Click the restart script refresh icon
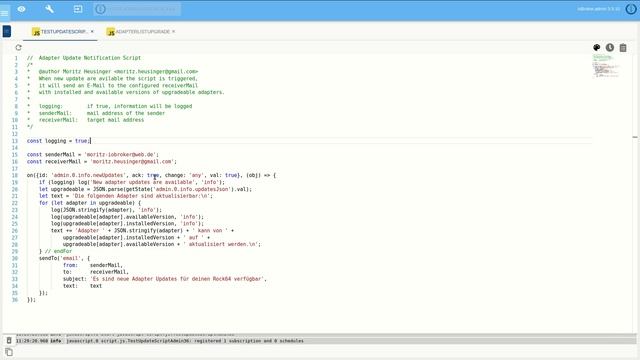640x360 pixels. (x=18, y=47)
